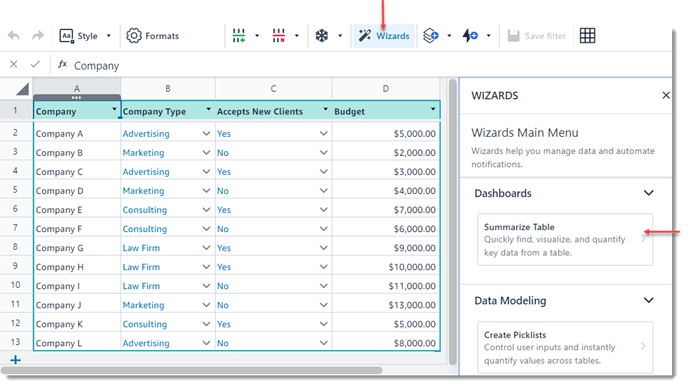690x385 pixels.
Task: Click the Company header cell A1
Action: pyautogui.click(x=77, y=110)
